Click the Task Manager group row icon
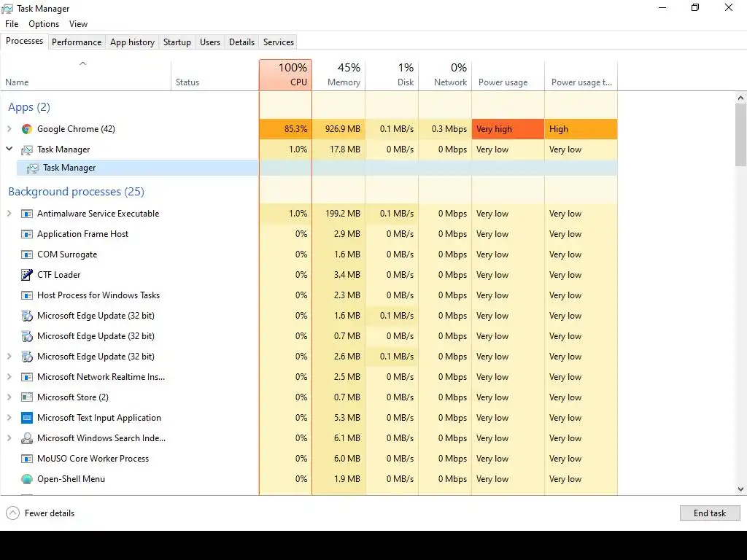 27,150
